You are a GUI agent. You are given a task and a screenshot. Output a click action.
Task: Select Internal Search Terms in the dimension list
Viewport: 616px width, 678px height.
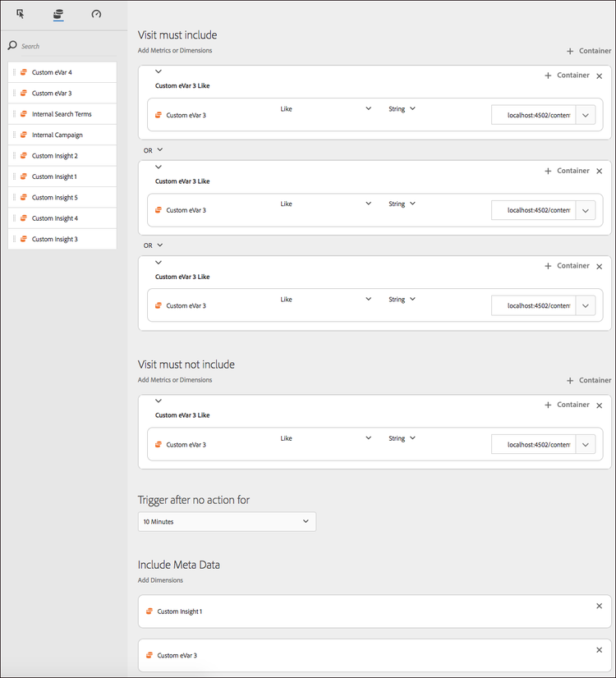click(62, 114)
